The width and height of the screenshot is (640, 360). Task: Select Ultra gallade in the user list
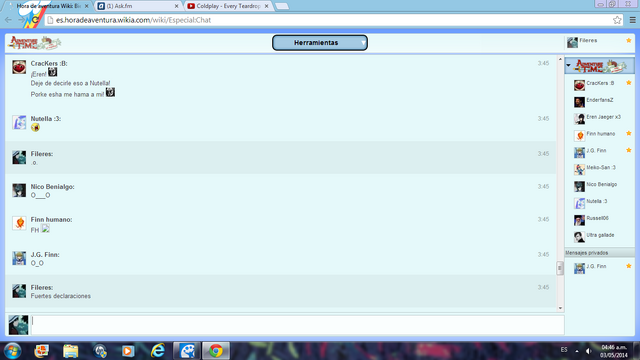click(x=600, y=236)
